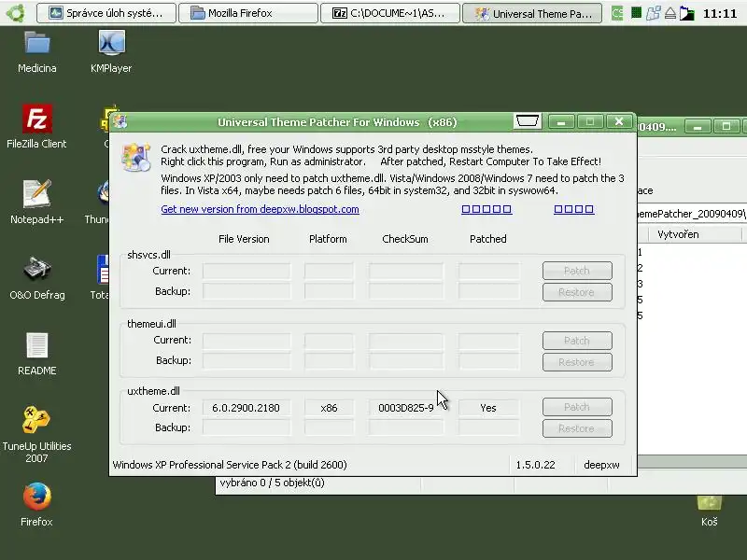Click the five-box unreadable link
The height and width of the screenshot is (560, 747).
486,209
